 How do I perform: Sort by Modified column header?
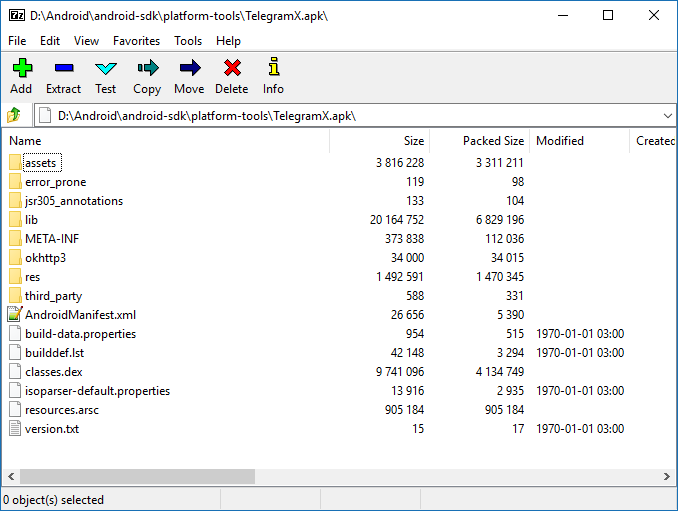(579, 141)
